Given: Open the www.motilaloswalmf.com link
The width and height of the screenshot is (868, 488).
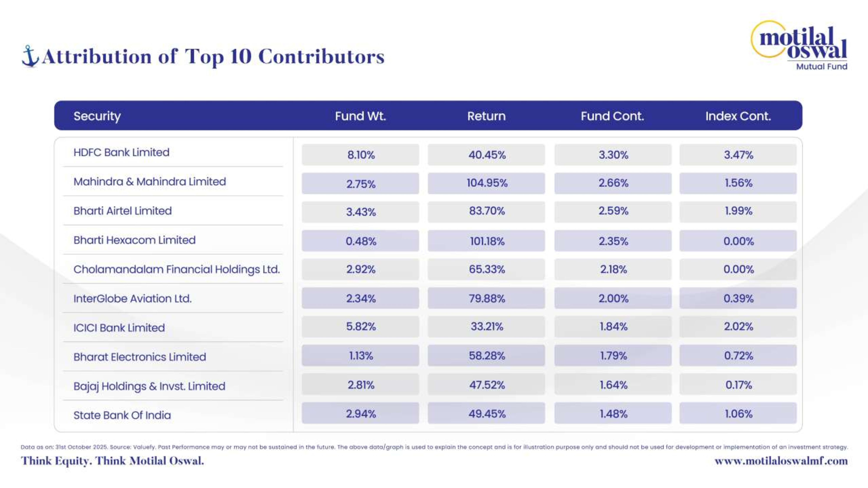Looking at the screenshot, I should 781,461.
